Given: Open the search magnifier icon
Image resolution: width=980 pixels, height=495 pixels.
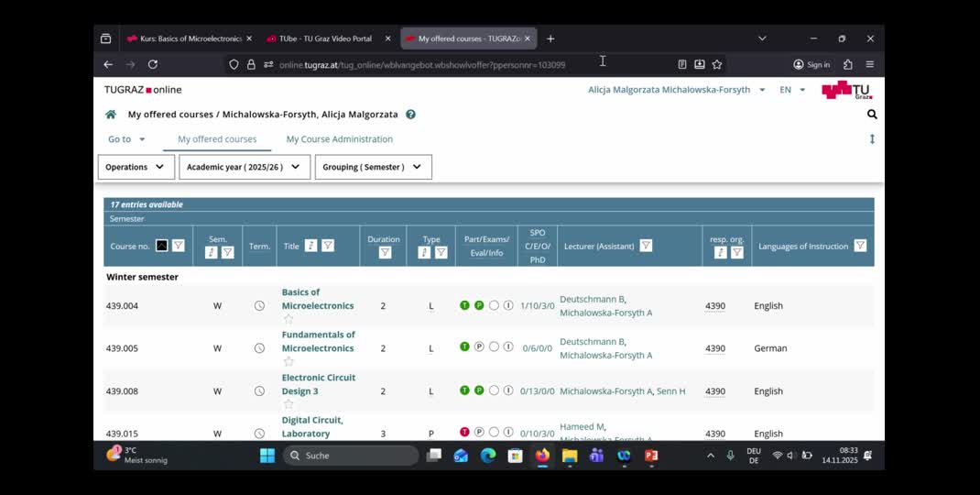Looking at the screenshot, I should coord(872,115).
